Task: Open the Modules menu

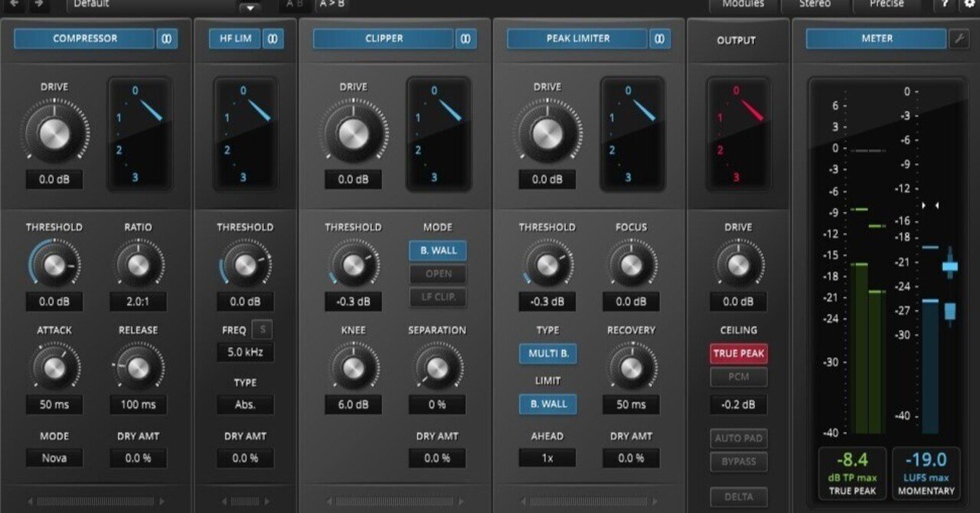Action: coord(743,5)
